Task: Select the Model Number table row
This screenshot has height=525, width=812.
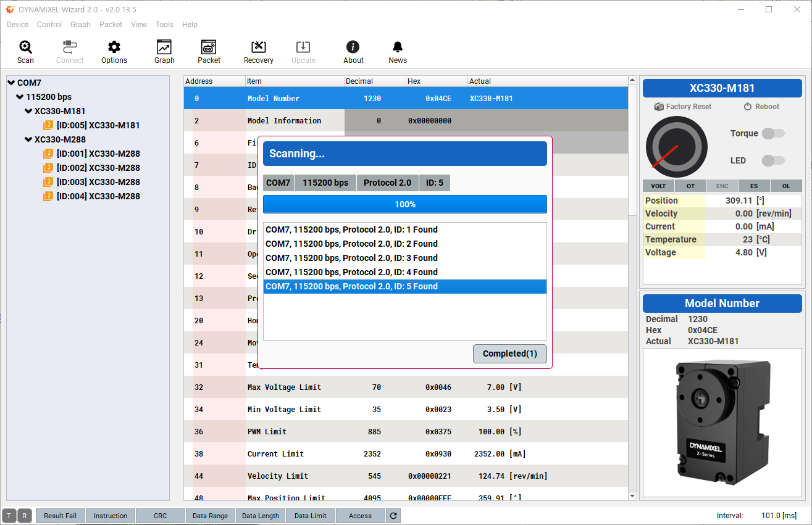Action: coord(406,99)
